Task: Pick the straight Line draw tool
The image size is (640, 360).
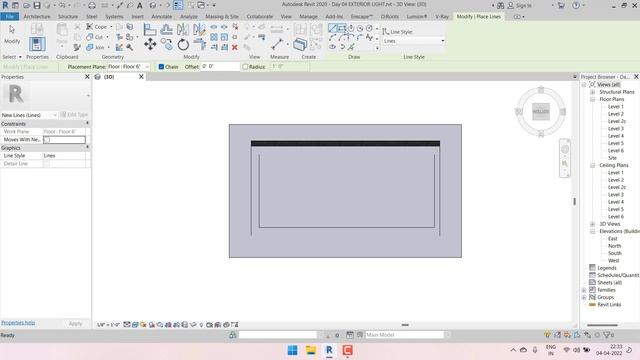Action: pyautogui.click(x=333, y=28)
